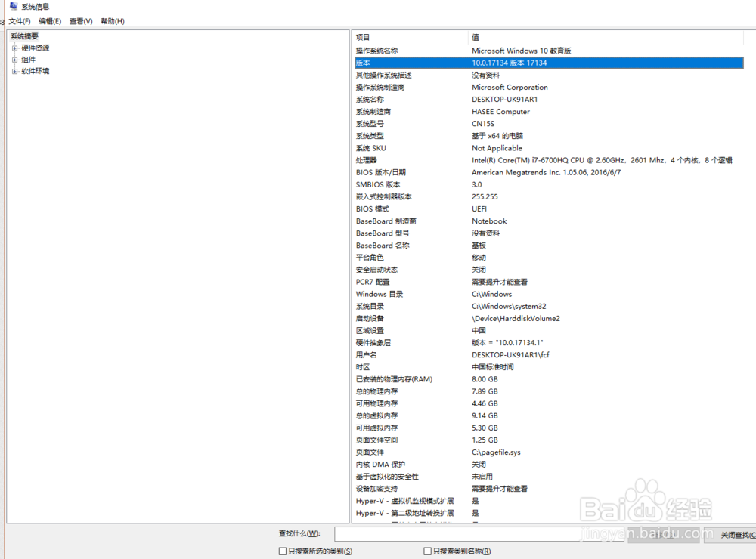Select the 操作系统制造商 row
The height and width of the screenshot is (559, 756).
[549, 87]
